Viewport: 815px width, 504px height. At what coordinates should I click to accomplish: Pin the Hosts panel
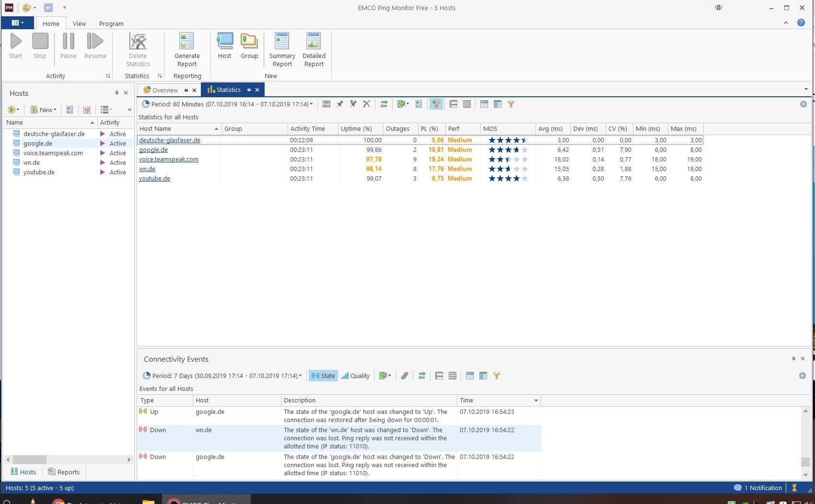pyautogui.click(x=116, y=93)
